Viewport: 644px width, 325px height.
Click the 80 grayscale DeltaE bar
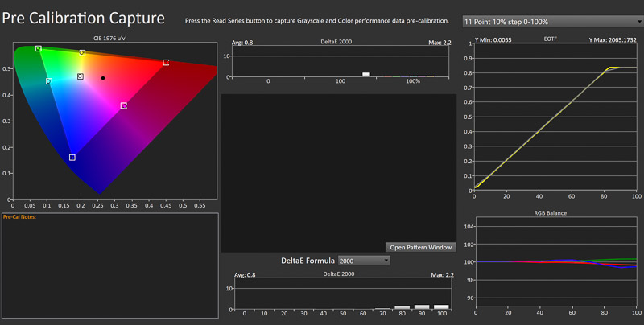(x=402, y=307)
